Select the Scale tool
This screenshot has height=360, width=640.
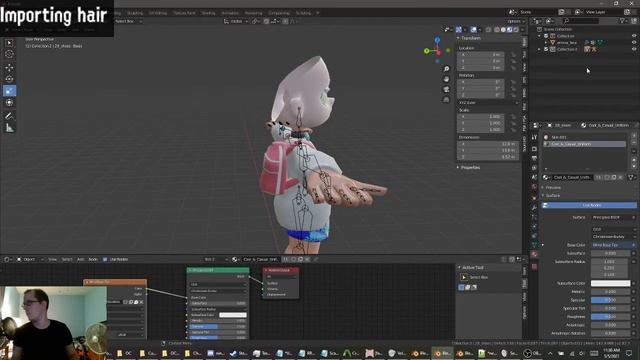click(9, 91)
